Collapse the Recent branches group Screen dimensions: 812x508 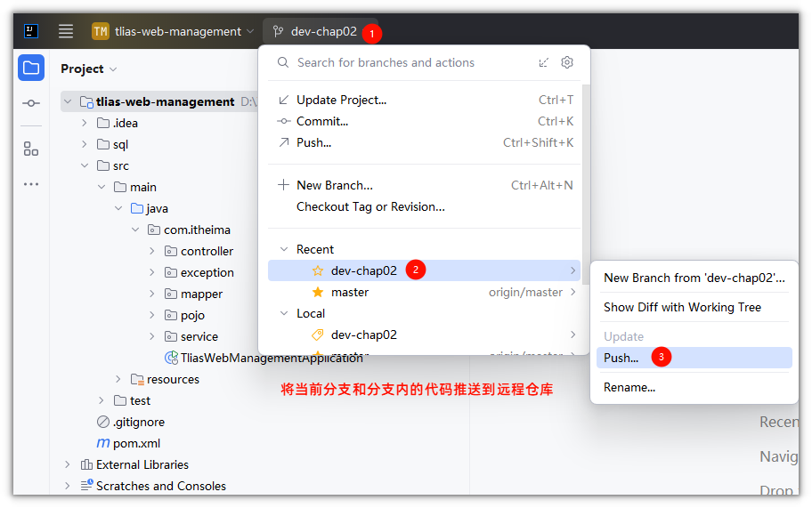pos(284,249)
